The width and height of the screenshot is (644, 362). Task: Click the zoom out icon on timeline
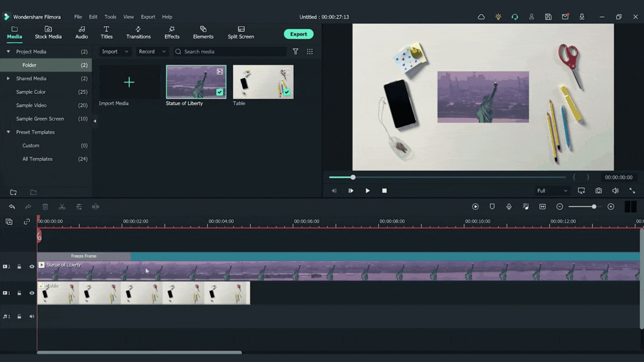[x=559, y=206]
